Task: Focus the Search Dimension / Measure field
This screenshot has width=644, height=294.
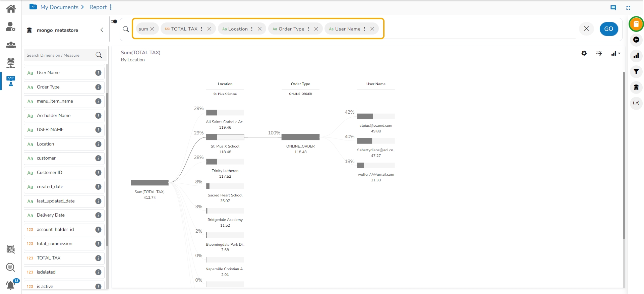Action: coord(60,55)
